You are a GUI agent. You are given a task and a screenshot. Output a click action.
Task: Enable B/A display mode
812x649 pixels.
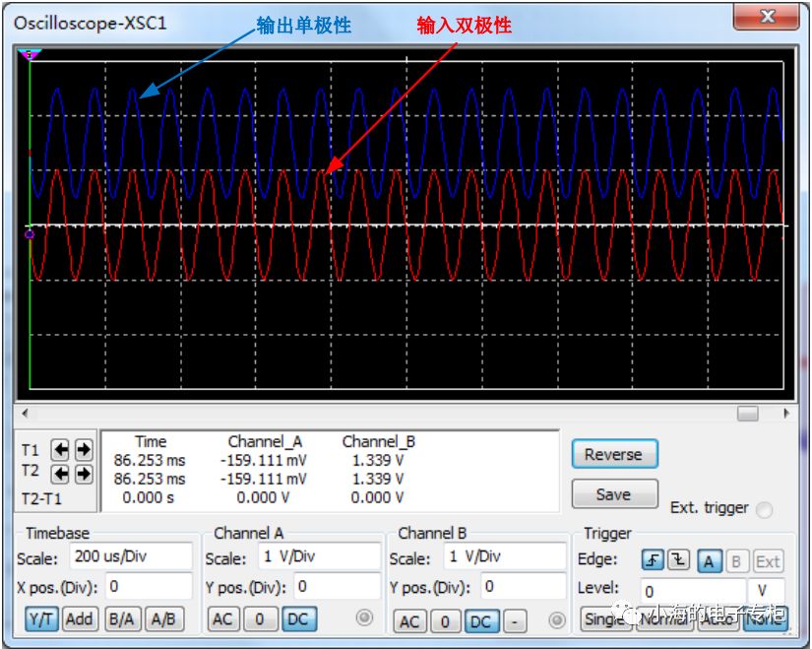[x=122, y=618]
